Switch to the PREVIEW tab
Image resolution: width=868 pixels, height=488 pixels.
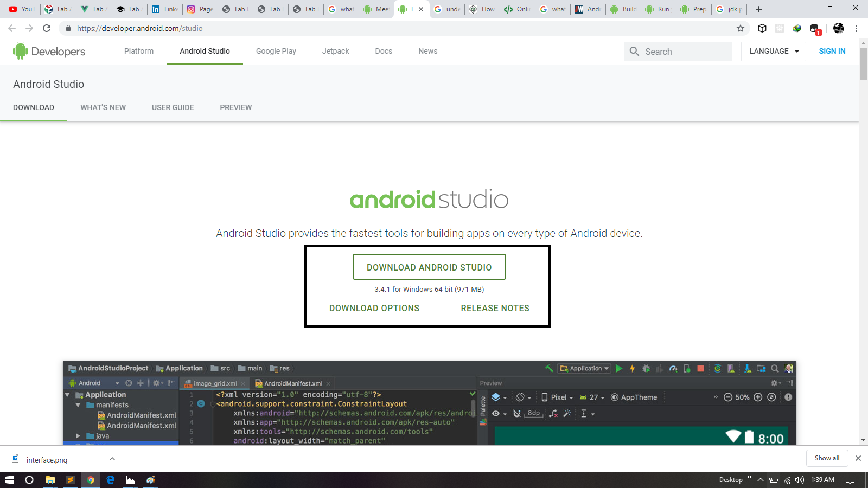click(236, 107)
